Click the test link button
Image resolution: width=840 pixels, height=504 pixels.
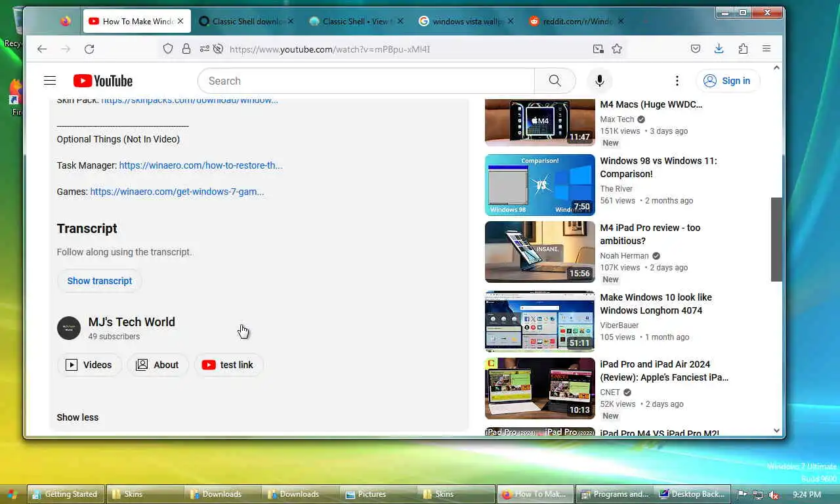[x=228, y=365]
